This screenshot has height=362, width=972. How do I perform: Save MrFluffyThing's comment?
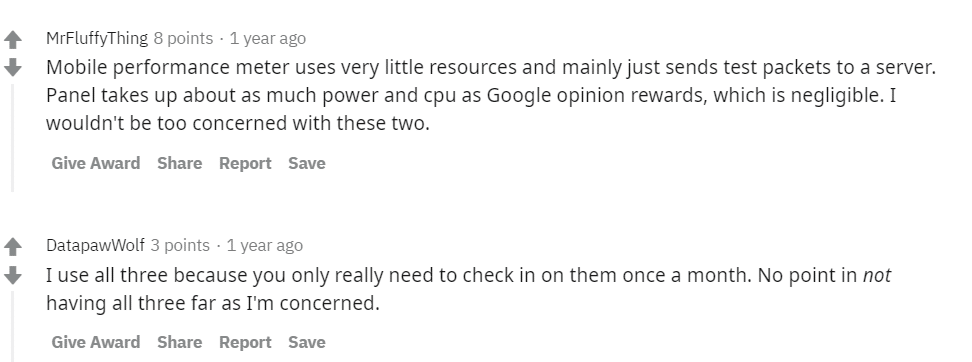306,163
